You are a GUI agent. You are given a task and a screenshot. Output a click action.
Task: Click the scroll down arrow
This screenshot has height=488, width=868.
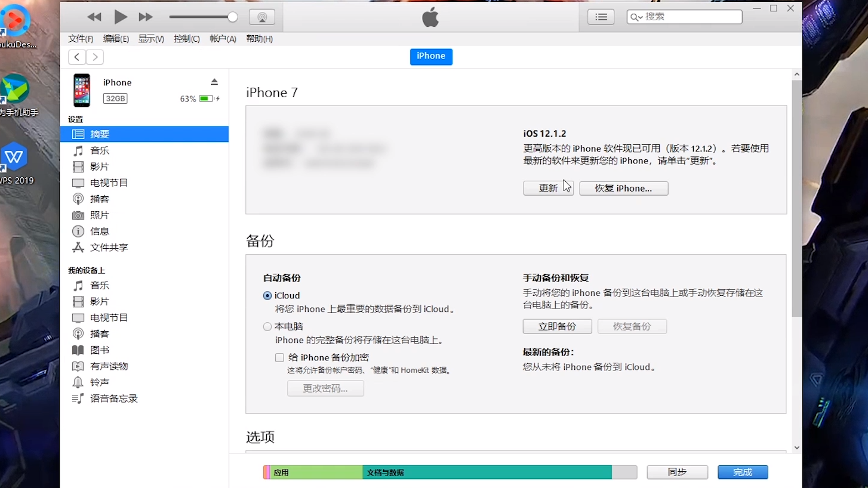click(797, 447)
